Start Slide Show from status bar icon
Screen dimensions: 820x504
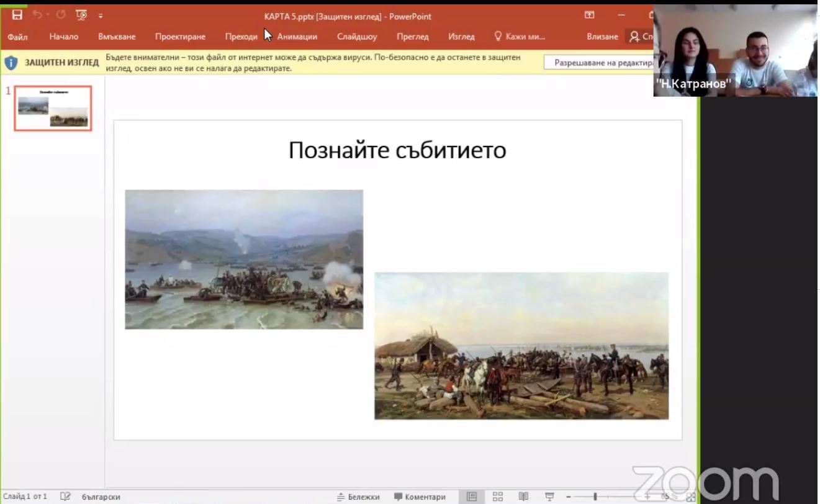[x=549, y=497]
